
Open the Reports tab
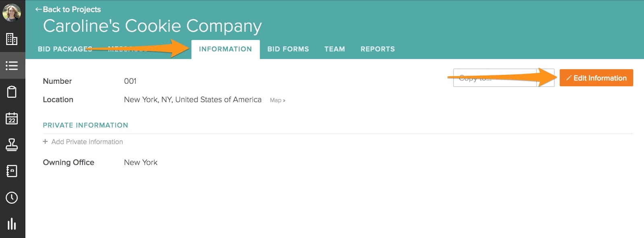tap(378, 49)
